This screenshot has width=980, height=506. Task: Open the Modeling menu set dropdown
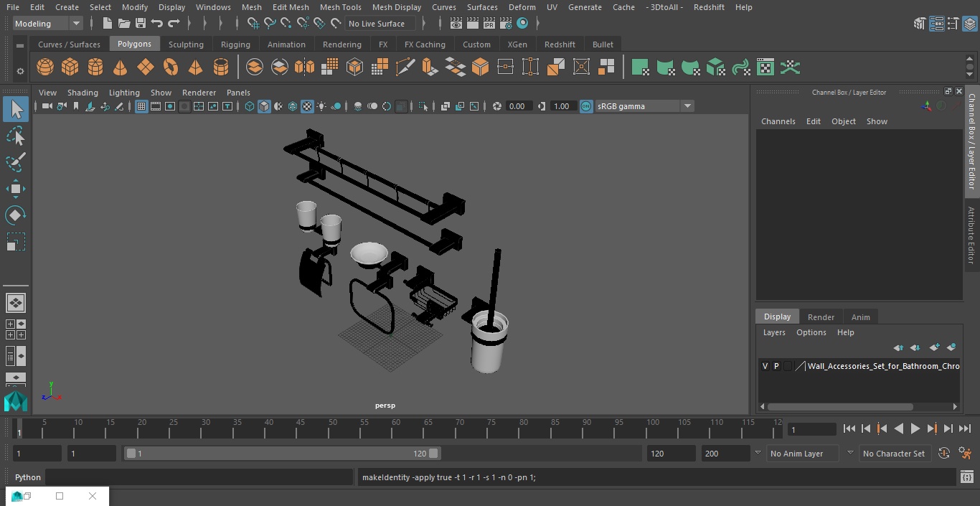(x=48, y=24)
